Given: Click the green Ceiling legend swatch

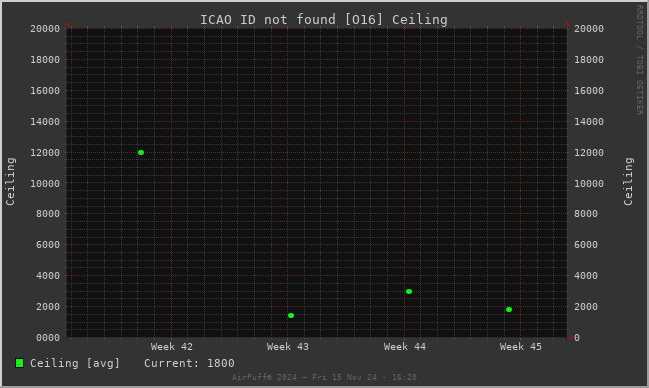Looking at the screenshot, I should [19, 363].
